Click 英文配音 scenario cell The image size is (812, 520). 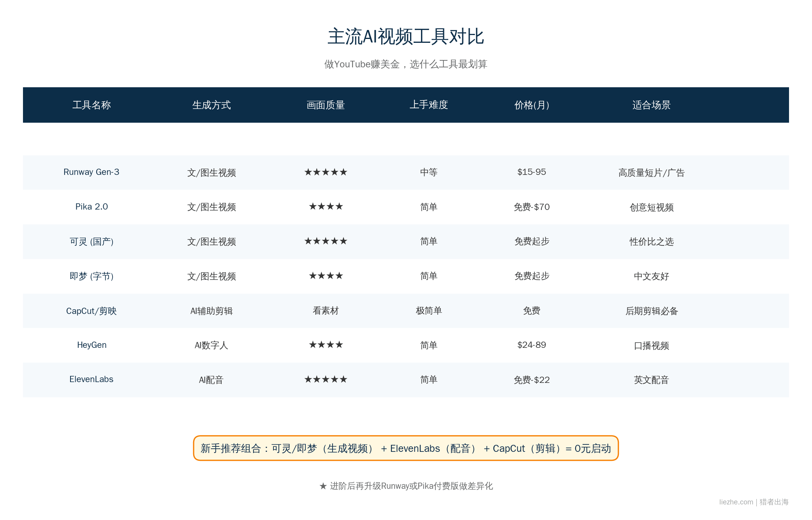(x=652, y=380)
